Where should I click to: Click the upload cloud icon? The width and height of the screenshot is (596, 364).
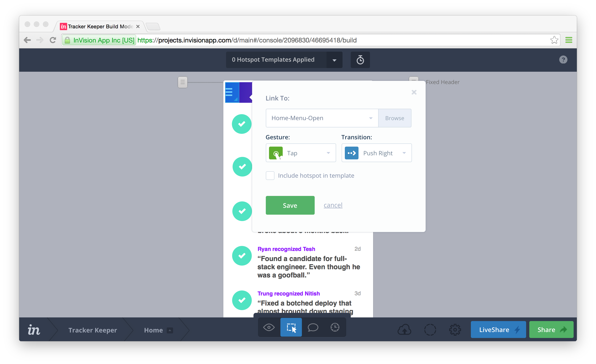point(404,330)
